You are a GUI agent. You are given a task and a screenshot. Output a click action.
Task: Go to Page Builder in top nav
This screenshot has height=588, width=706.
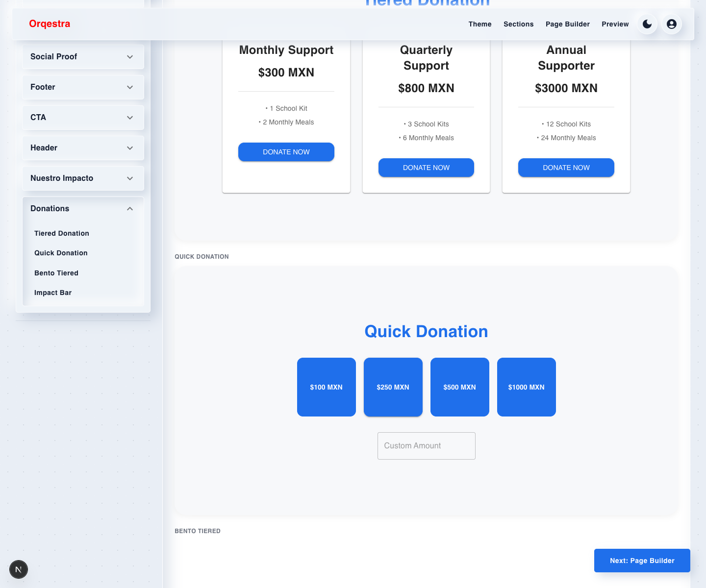[568, 24]
